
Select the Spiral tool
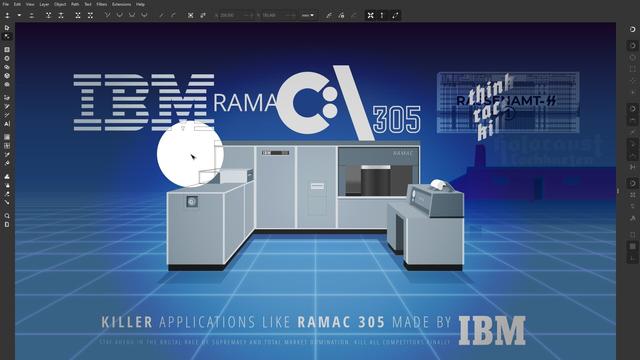click(x=7, y=84)
